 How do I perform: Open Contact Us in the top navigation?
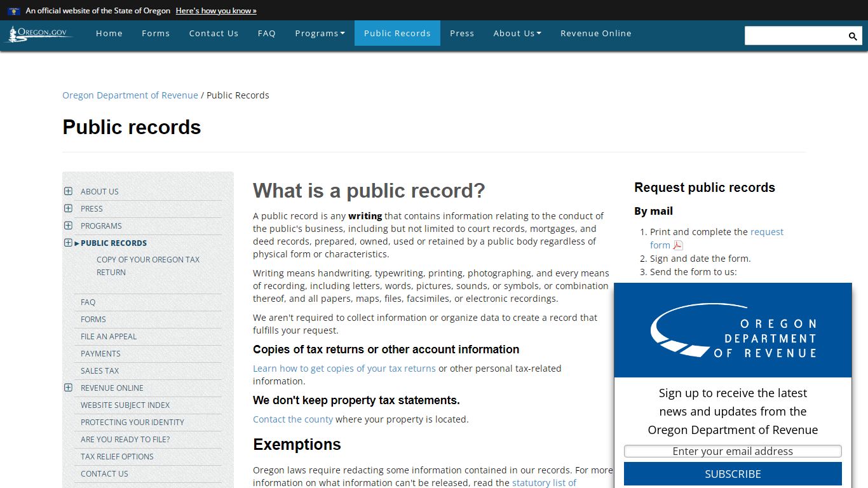click(214, 33)
